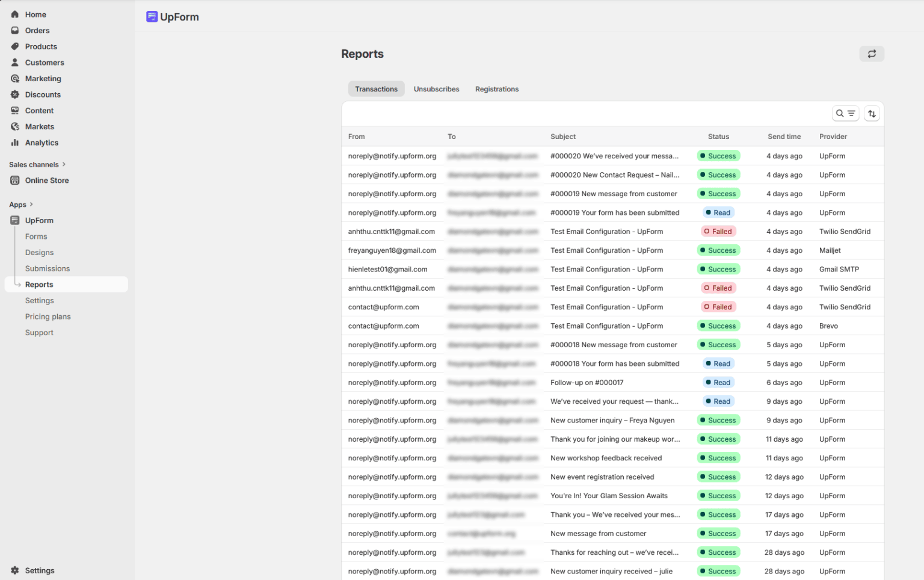Click the Settings gear icon at bottom

tap(15, 570)
